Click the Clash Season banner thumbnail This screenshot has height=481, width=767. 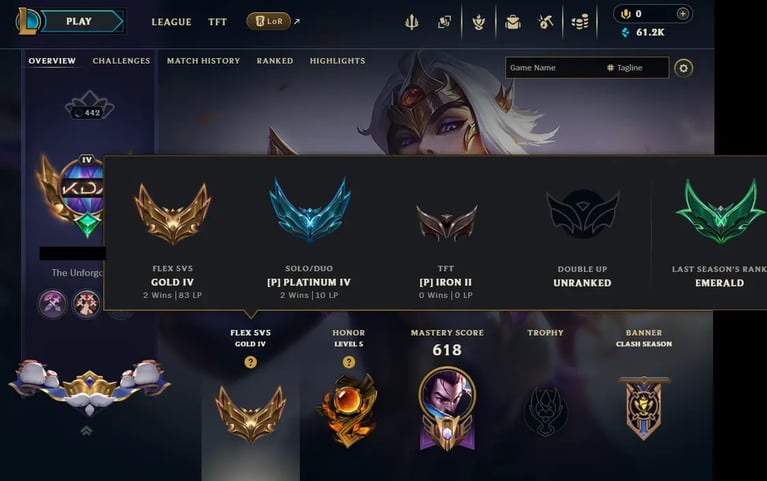click(x=644, y=407)
